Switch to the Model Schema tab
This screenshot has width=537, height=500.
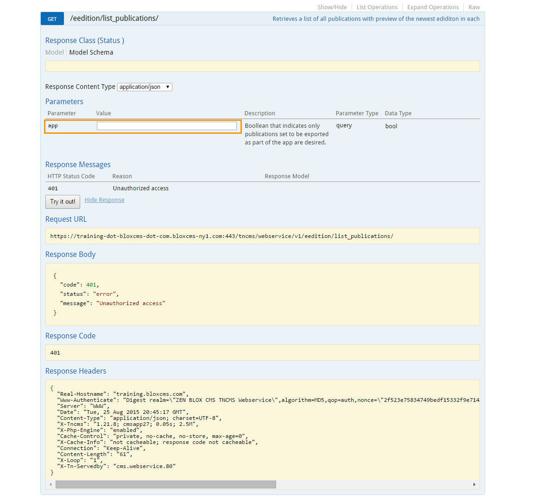tap(91, 52)
